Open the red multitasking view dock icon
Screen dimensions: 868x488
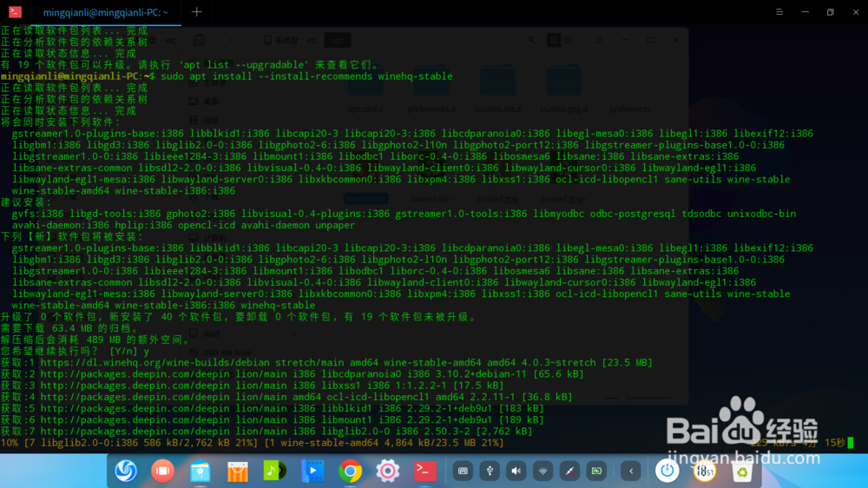163,471
